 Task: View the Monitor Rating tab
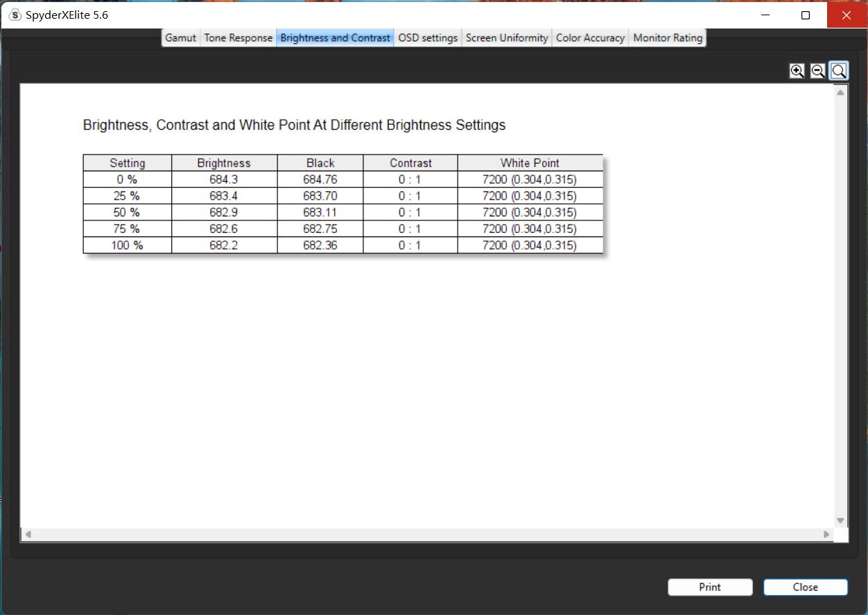click(x=668, y=37)
